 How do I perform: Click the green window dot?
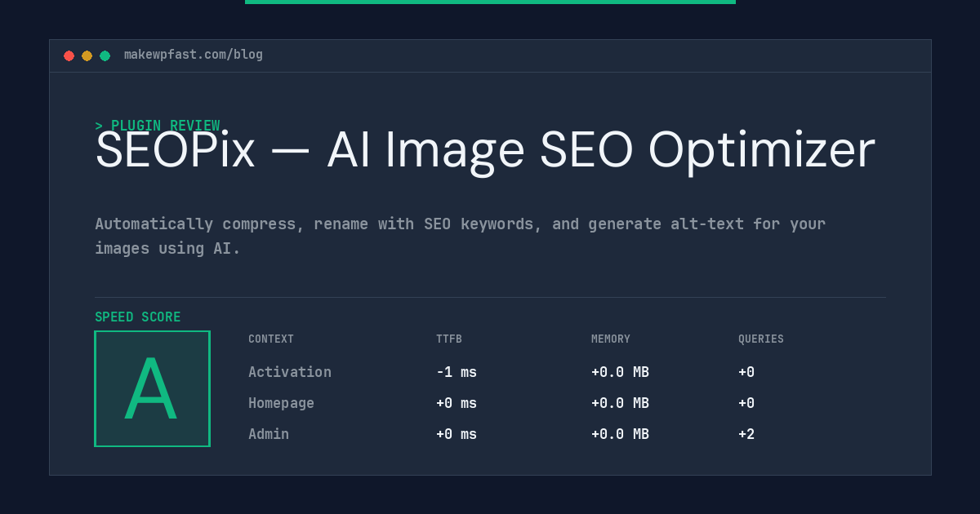(x=105, y=55)
